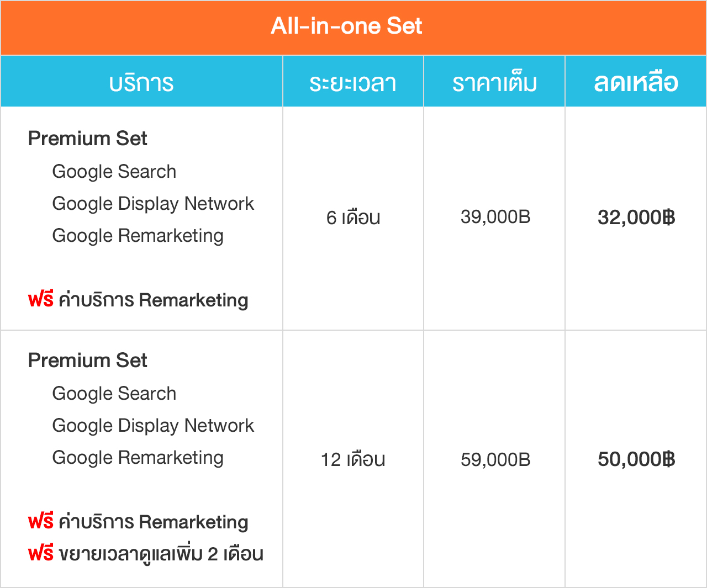The image size is (707, 588).
Task: Select the "ราคาเต็ม" column header
Action: coord(494,83)
